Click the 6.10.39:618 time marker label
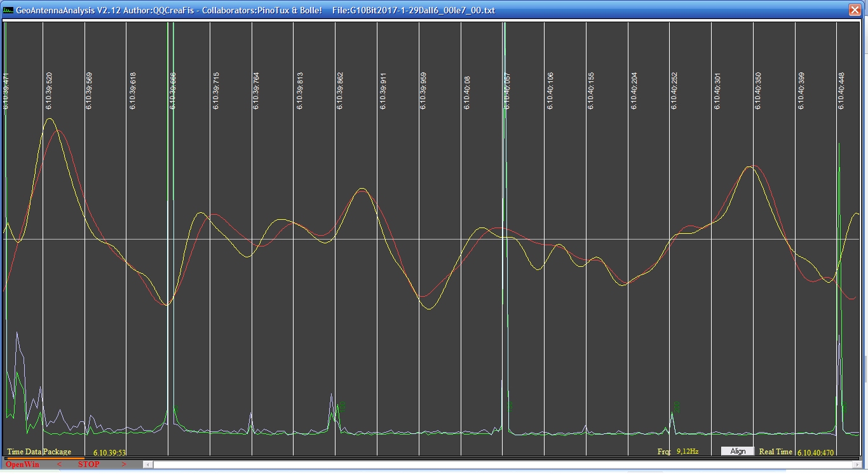 click(x=132, y=91)
